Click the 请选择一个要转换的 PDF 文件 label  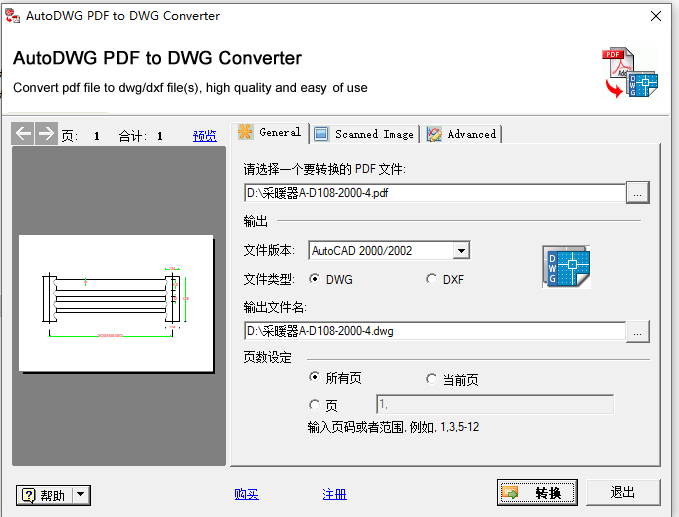tap(324, 169)
